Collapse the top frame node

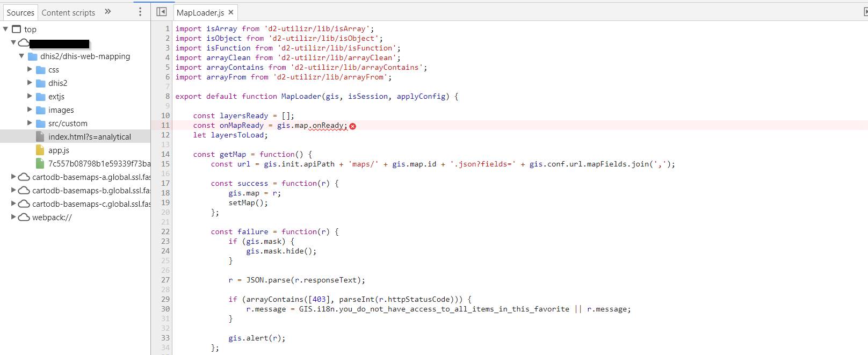click(x=5, y=29)
